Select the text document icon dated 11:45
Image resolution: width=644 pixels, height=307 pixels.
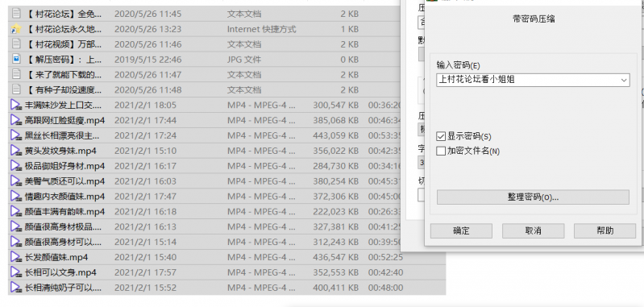tap(16, 14)
